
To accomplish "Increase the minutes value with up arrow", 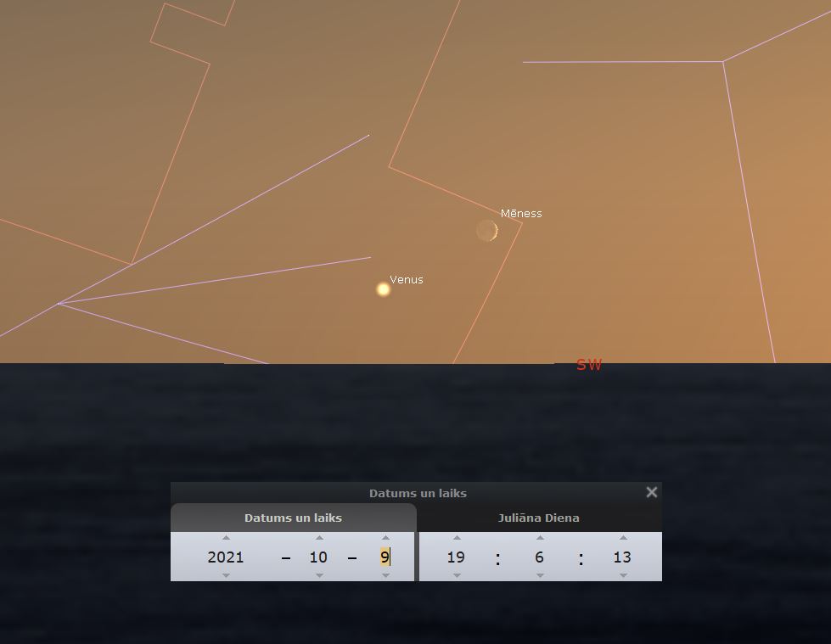I will (x=540, y=538).
